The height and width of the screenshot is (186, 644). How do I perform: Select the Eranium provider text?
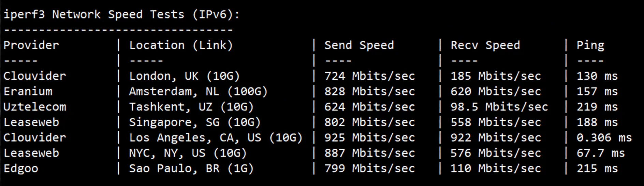pos(28,91)
